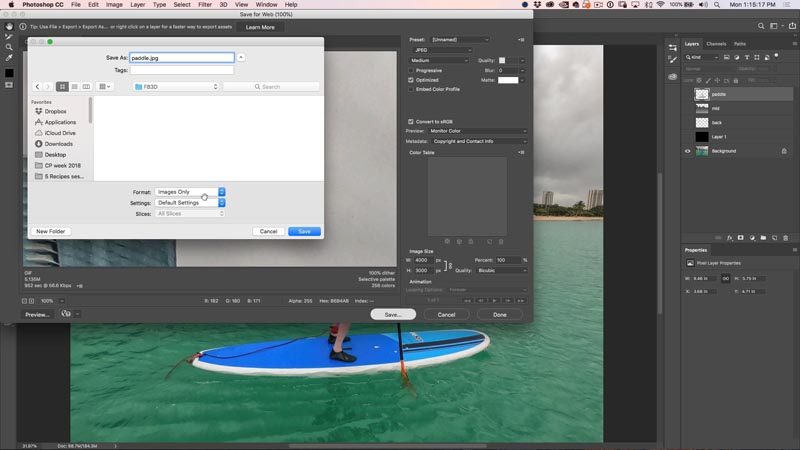The image size is (800, 450).
Task: Click create new group folder icon
Action: 763,238
